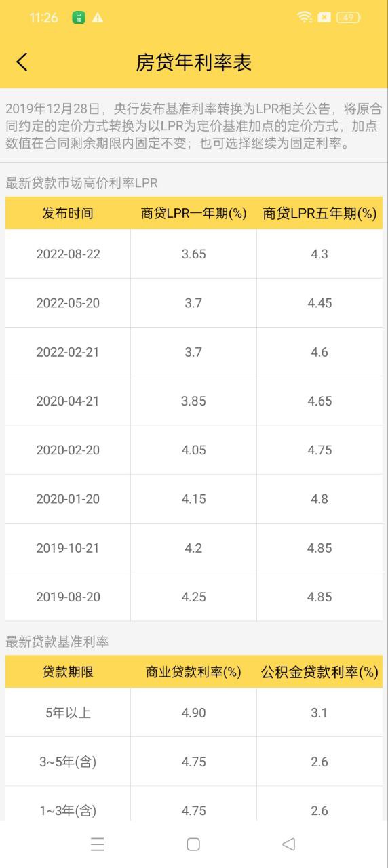Viewport: 388px width, 868px height.
Task: Tap the Android home square icon
Action: pos(193,844)
